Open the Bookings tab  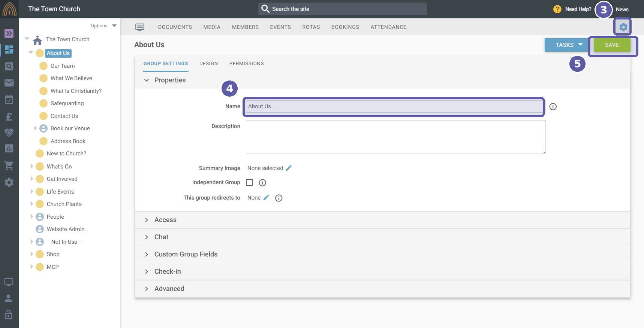point(345,27)
